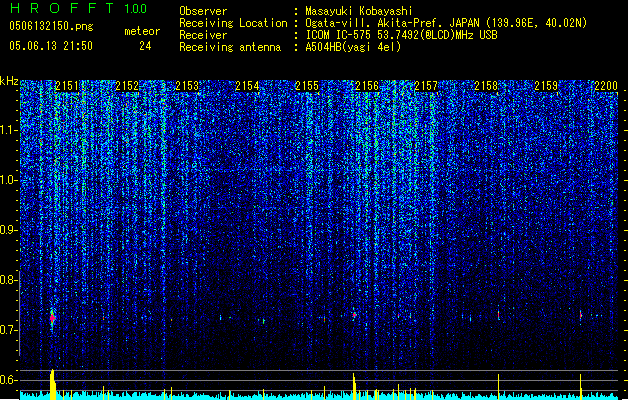The height and width of the screenshot is (400, 629).
Task: Click the date stamp 05.06.13 21:50
Action: point(51,46)
